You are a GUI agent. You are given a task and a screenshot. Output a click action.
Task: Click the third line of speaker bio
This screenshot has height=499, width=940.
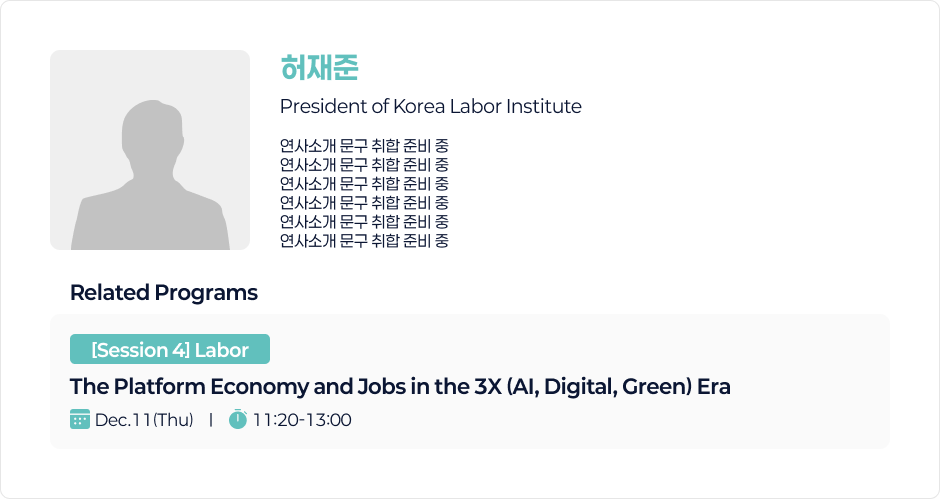[364, 184]
